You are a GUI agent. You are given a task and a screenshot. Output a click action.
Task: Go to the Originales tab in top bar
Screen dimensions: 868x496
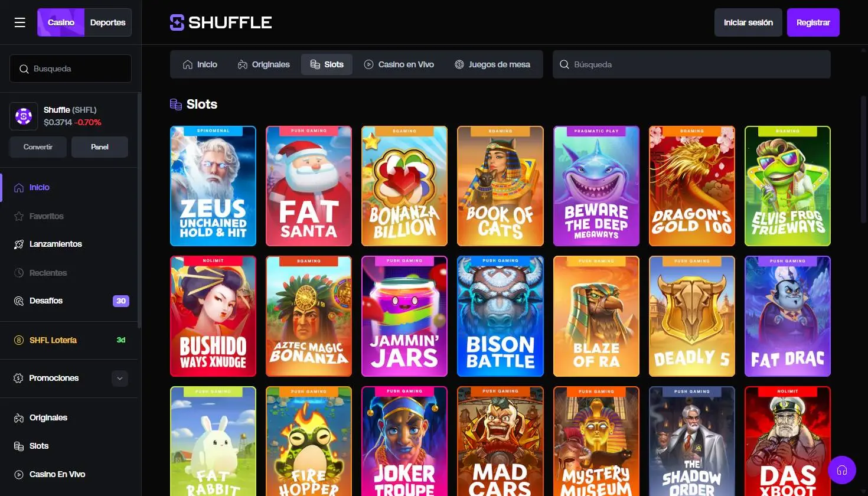pyautogui.click(x=264, y=64)
